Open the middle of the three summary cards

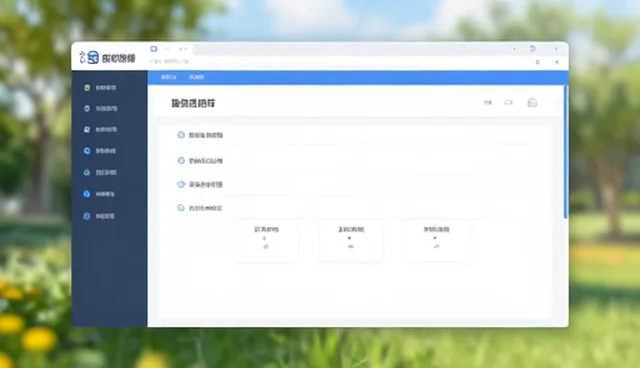pyautogui.click(x=351, y=240)
